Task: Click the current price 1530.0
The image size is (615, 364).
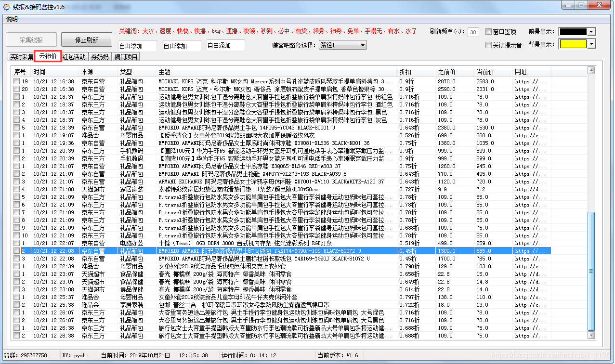Action: 485,128
